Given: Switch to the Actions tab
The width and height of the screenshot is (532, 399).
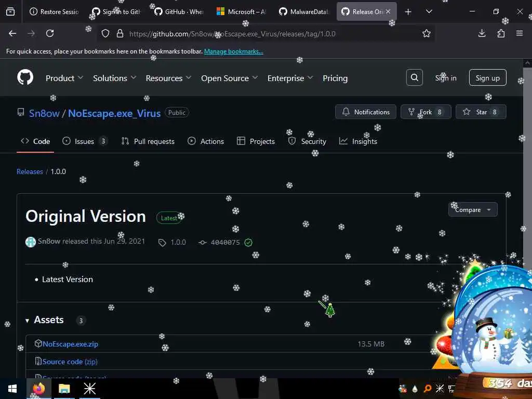Looking at the screenshot, I should point(206,141).
